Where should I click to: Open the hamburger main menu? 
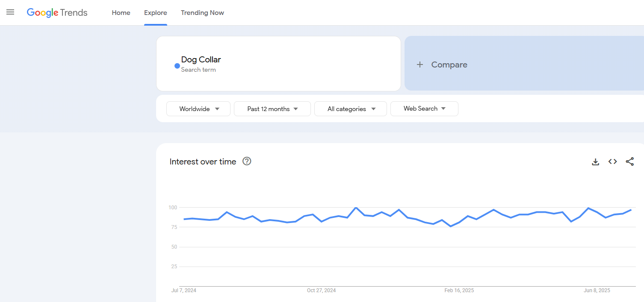point(10,12)
